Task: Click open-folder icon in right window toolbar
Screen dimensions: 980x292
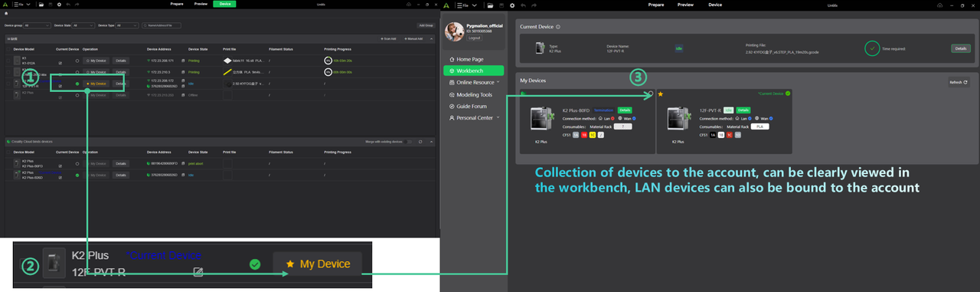Action: [490, 5]
